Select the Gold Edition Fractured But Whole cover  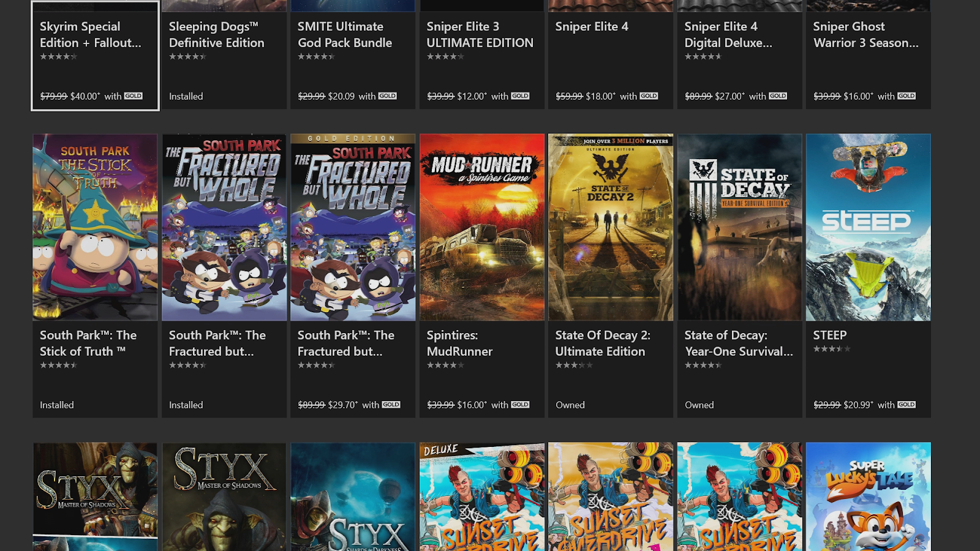click(353, 227)
